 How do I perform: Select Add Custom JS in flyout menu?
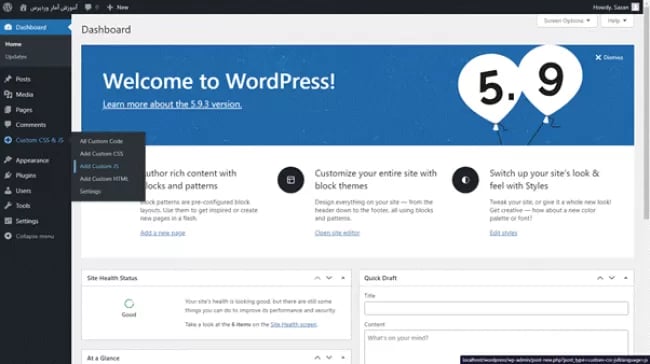tap(99, 166)
